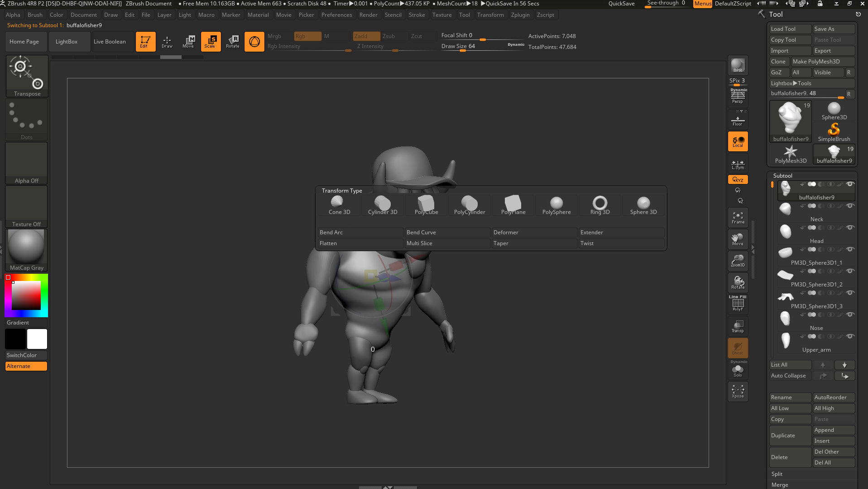The image size is (868, 489).
Task: Activate the Scale transform icon
Action: (x=211, y=41)
